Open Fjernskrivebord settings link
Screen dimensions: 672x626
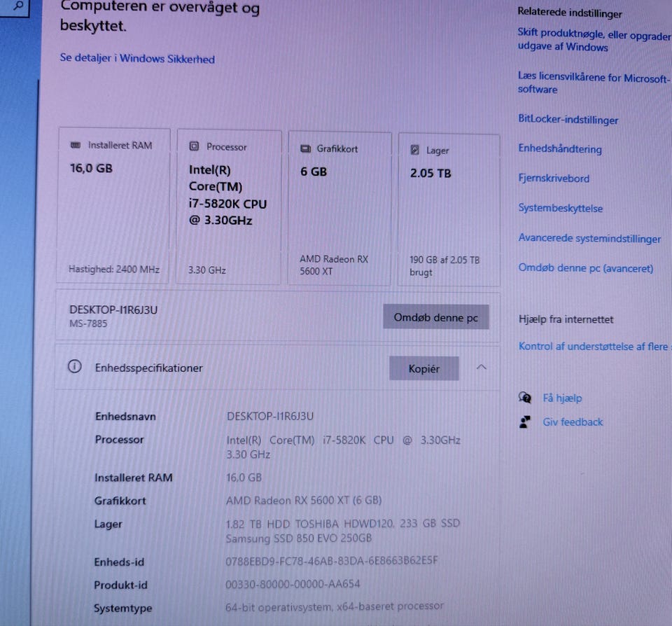554,179
